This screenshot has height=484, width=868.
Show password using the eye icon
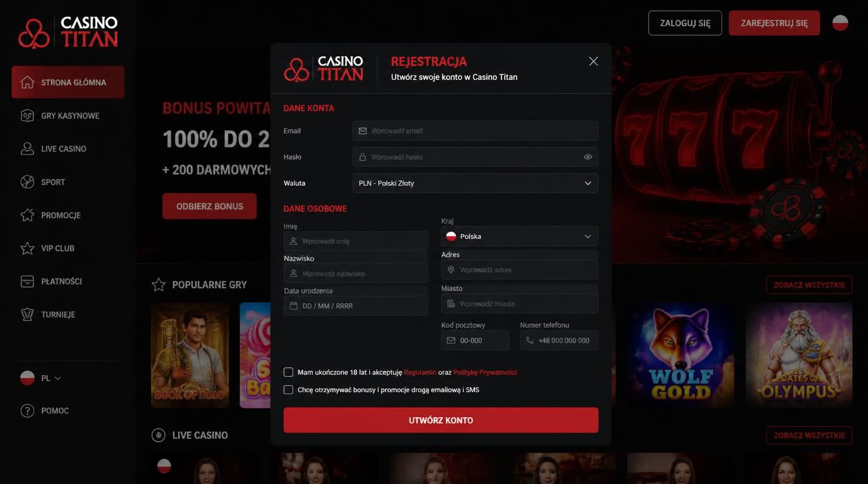coord(588,157)
